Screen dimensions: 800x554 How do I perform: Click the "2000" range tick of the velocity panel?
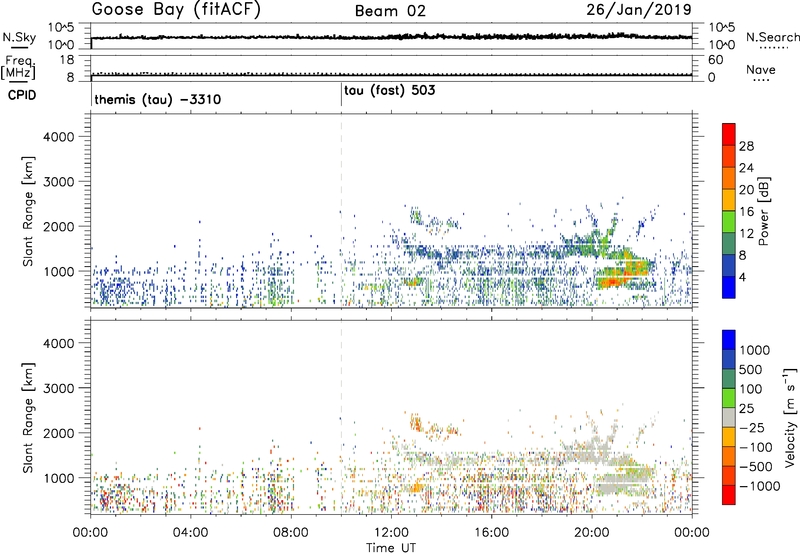(x=59, y=433)
